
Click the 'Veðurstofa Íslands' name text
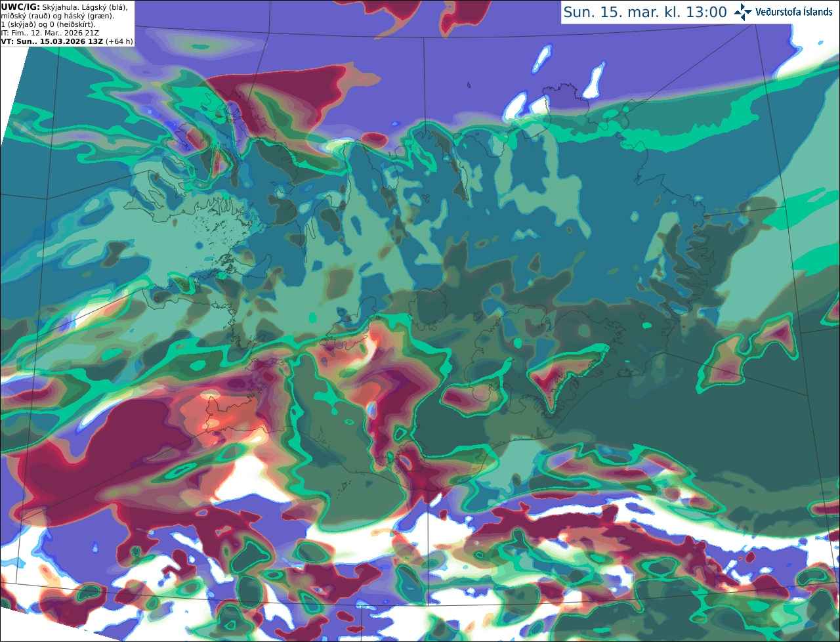(x=794, y=12)
